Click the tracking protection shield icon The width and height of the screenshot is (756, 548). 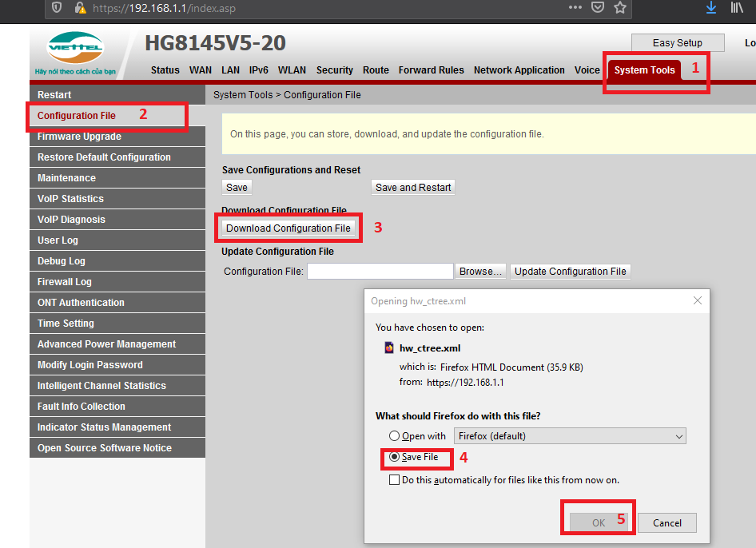[x=56, y=8]
